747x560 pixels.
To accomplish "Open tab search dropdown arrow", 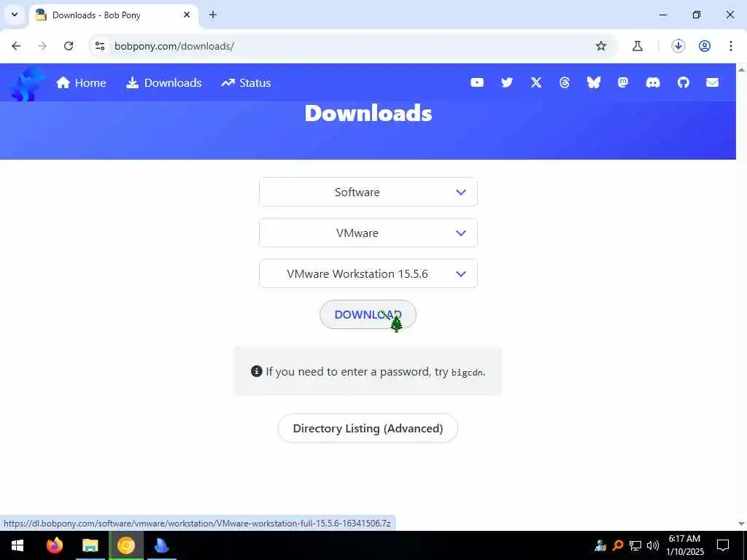I will 15,15.
